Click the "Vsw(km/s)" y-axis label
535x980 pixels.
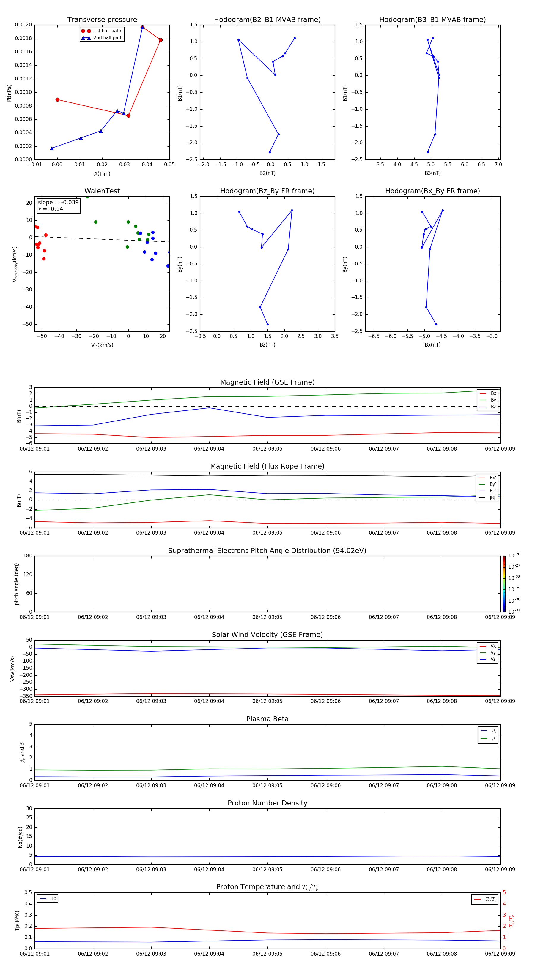tap(12, 668)
